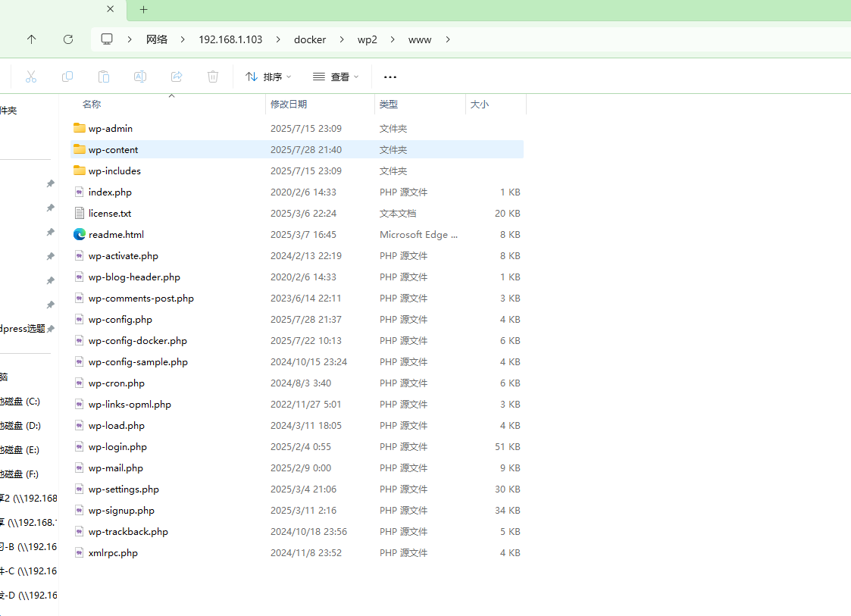
Task: Jump to 192.168.1.103 in the breadcrumb
Action: pos(230,39)
